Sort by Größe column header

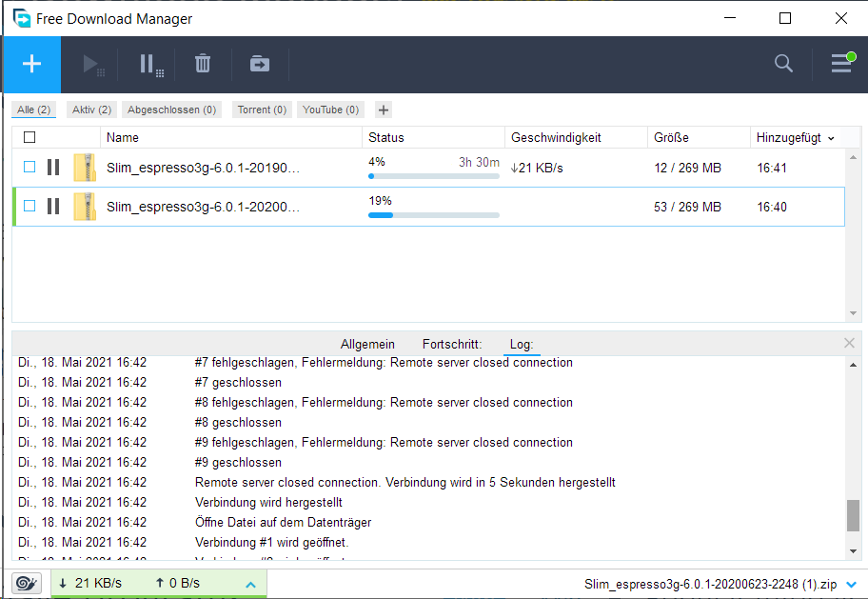click(700, 137)
